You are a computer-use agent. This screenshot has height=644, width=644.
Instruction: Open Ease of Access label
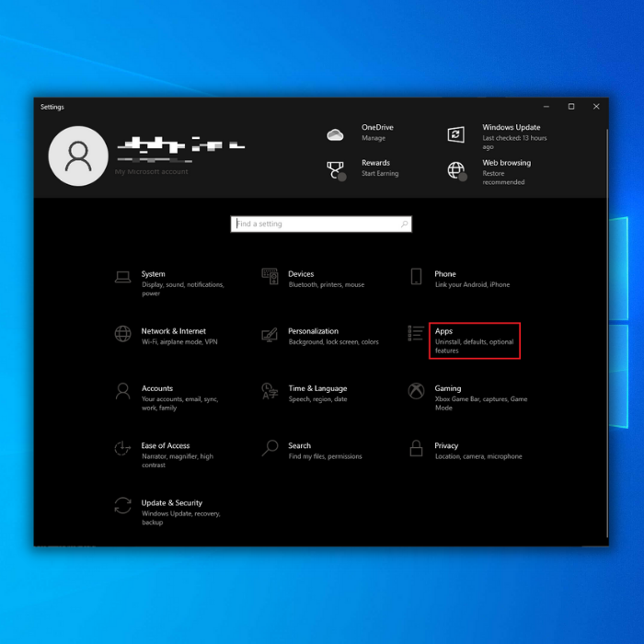pos(166,445)
